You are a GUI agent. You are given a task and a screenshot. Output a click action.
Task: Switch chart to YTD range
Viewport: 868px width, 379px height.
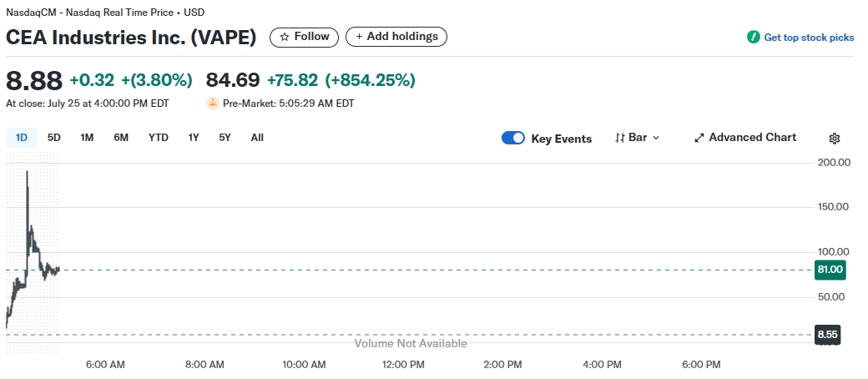tap(159, 138)
